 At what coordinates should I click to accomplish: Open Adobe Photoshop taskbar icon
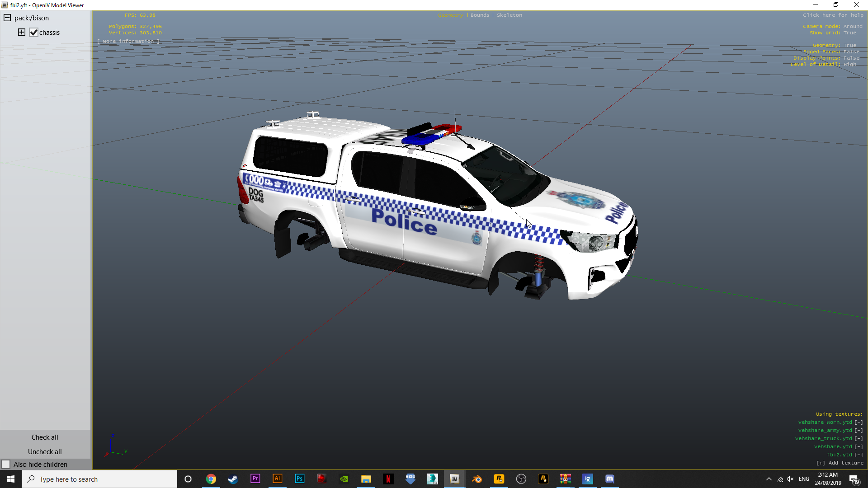(x=299, y=479)
